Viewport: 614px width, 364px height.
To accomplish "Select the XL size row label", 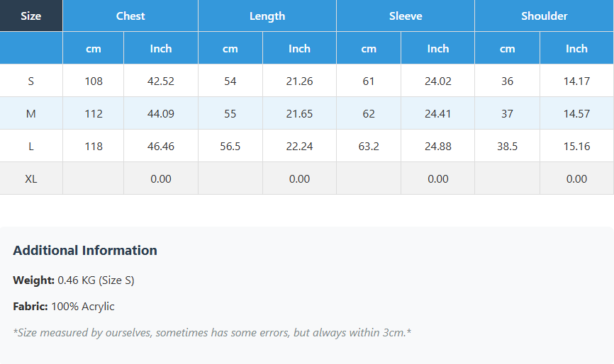I will 30,178.
